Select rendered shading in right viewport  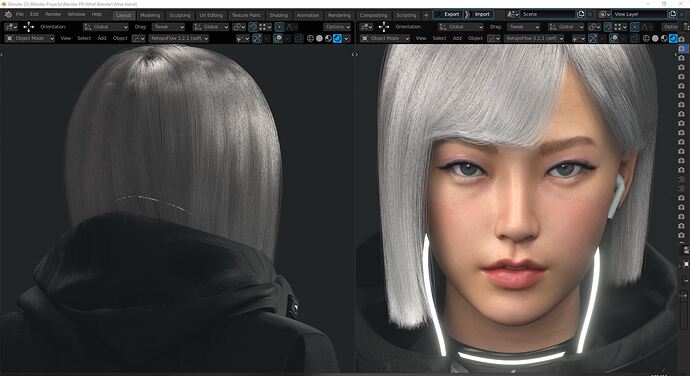[673, 38]
